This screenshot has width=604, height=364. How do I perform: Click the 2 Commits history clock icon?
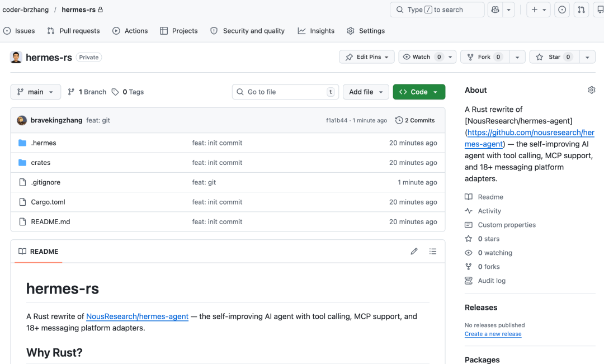(399, 120)
